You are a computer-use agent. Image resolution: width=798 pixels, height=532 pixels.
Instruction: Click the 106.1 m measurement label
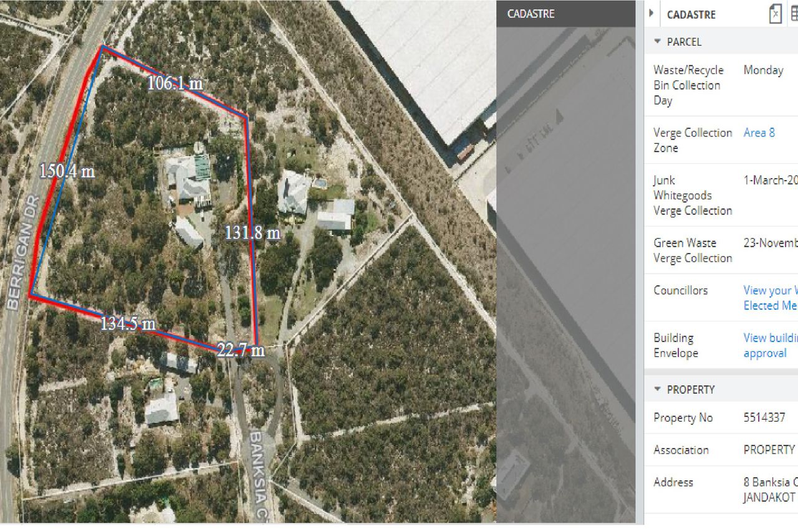(175, 83)
